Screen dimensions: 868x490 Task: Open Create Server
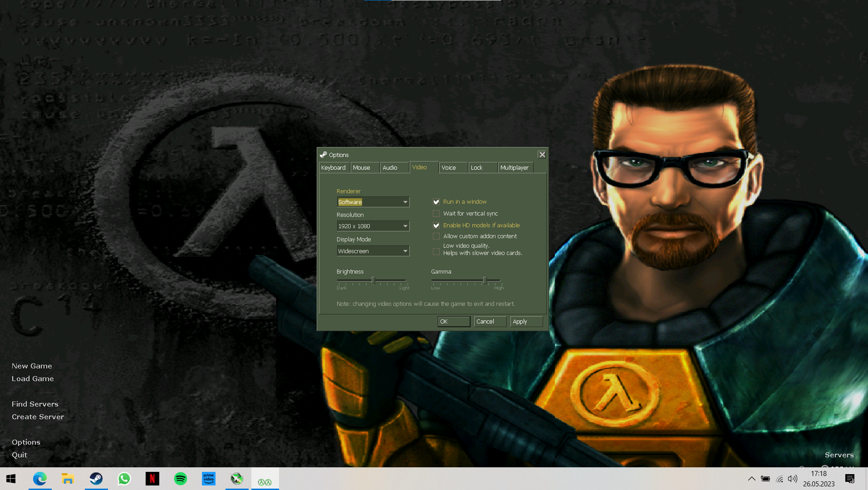pyautogui.click(x=38, y=417)
